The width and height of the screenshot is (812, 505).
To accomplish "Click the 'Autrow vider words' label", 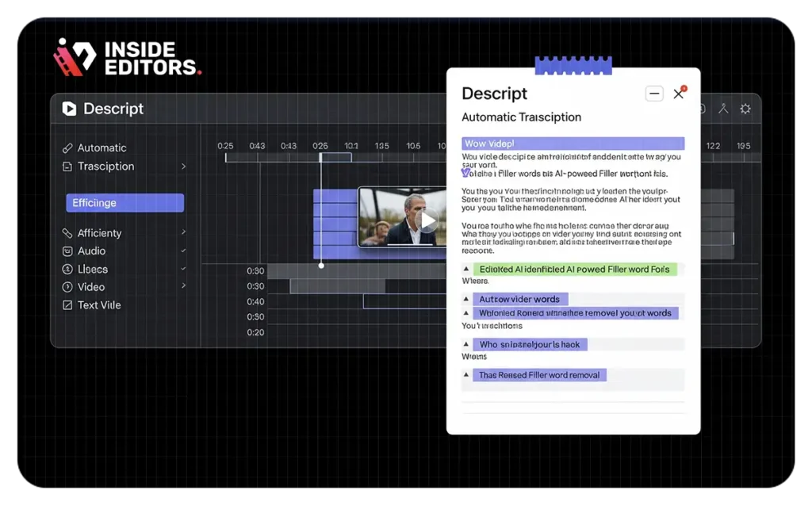I will pyautogui.click(x=519, y=299).
